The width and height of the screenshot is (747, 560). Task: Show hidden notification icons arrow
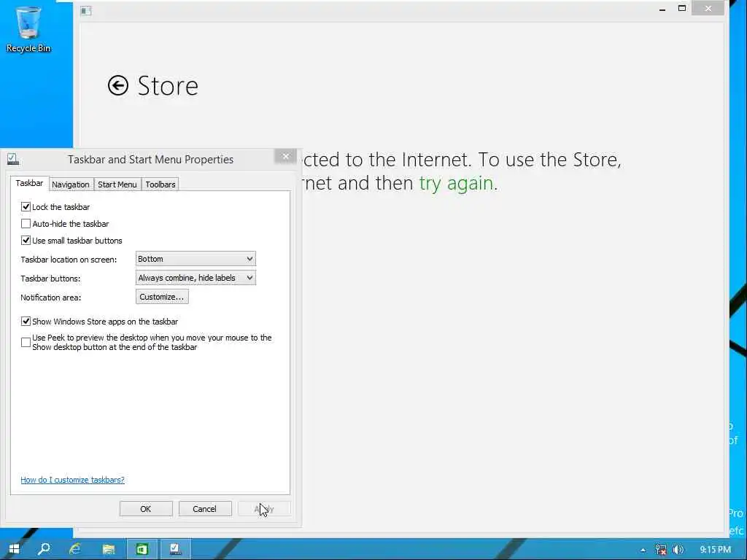coord(643,550)
